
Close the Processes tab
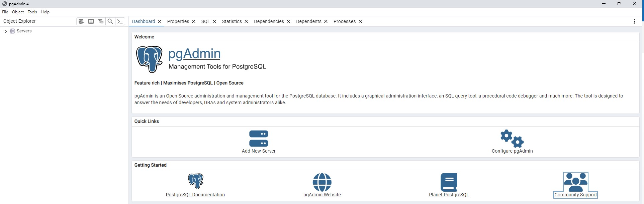(360, 21)
